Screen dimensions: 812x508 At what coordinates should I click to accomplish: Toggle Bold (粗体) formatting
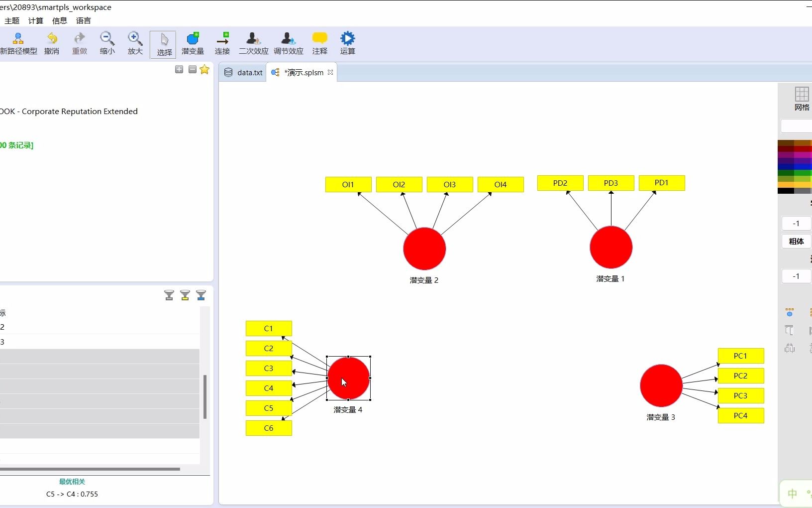[x=797, y=242]
